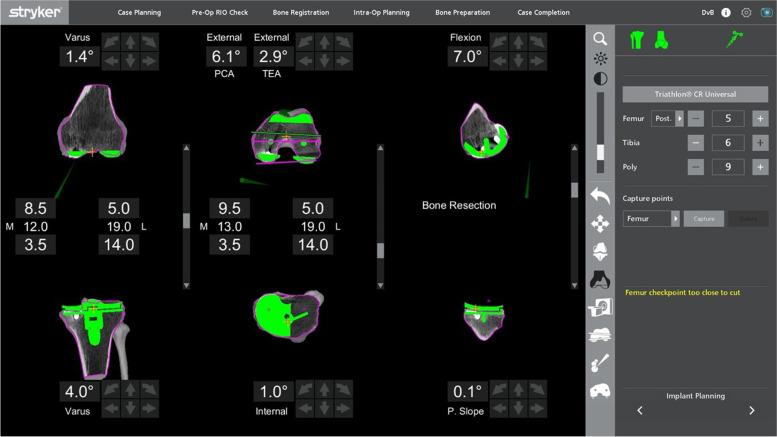
Task: Open the Femur Post. reference dropdown
Action: click(667, 118)
